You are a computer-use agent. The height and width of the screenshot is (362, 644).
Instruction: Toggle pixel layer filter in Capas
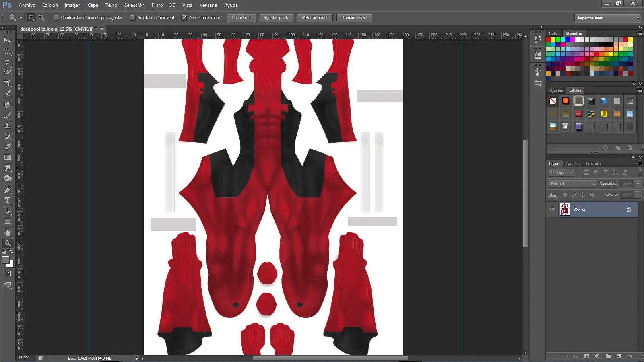point(586,173)
